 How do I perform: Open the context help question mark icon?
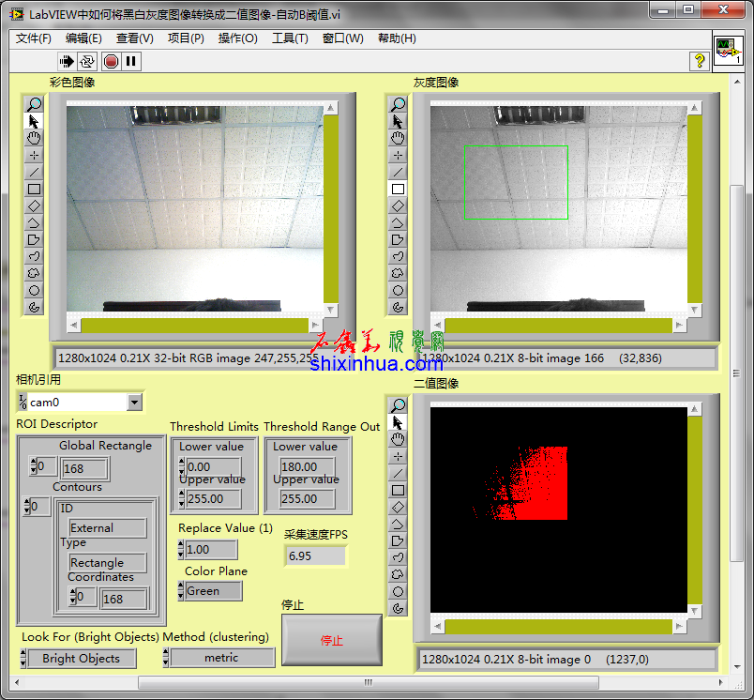click(x=698, y=61)
